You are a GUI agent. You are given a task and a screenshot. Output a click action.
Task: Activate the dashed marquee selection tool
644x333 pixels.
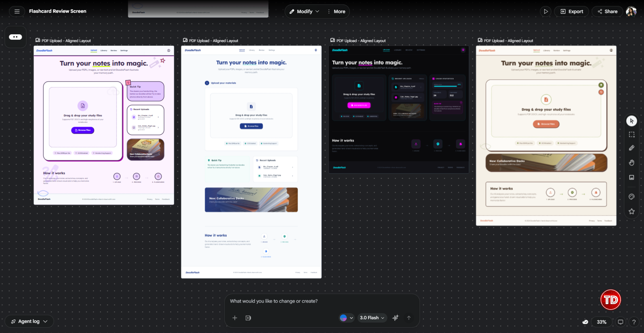point(632,134)
